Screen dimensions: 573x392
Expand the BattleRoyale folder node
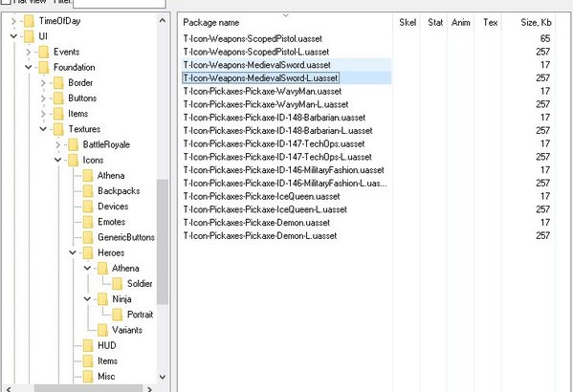[57, 144]
